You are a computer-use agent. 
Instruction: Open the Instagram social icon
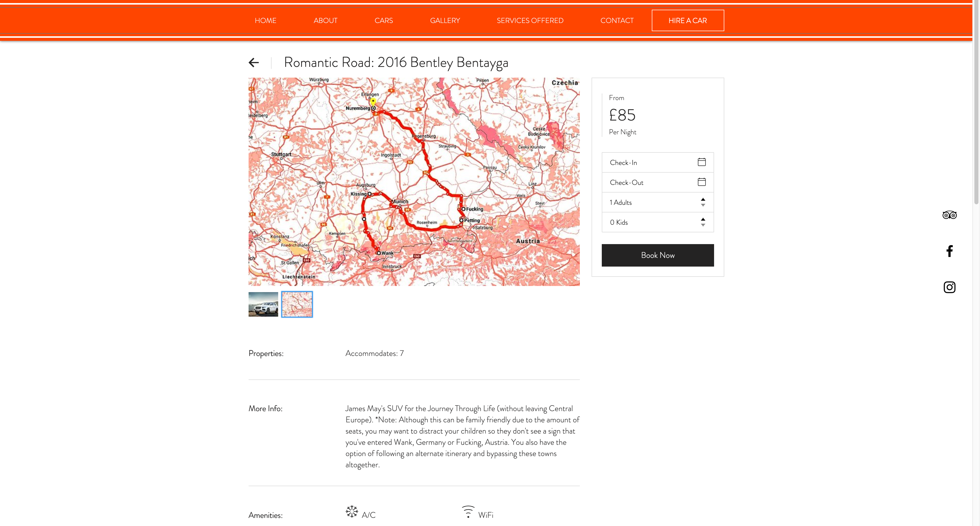[949, 287]
